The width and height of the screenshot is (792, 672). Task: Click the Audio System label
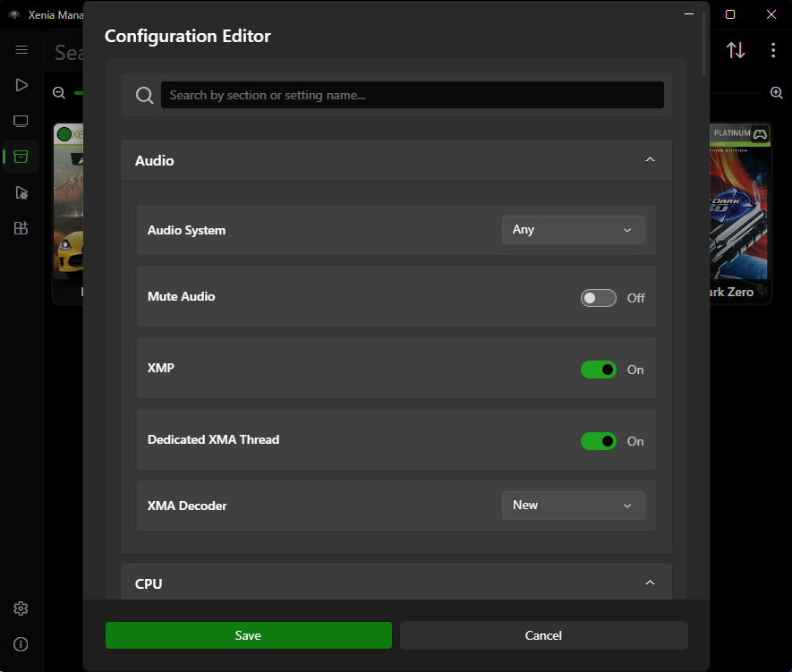coord(186,230)
